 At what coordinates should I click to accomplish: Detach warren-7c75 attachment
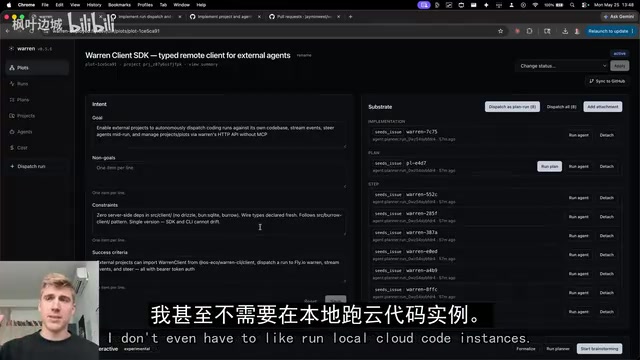[x=607, y=135]
